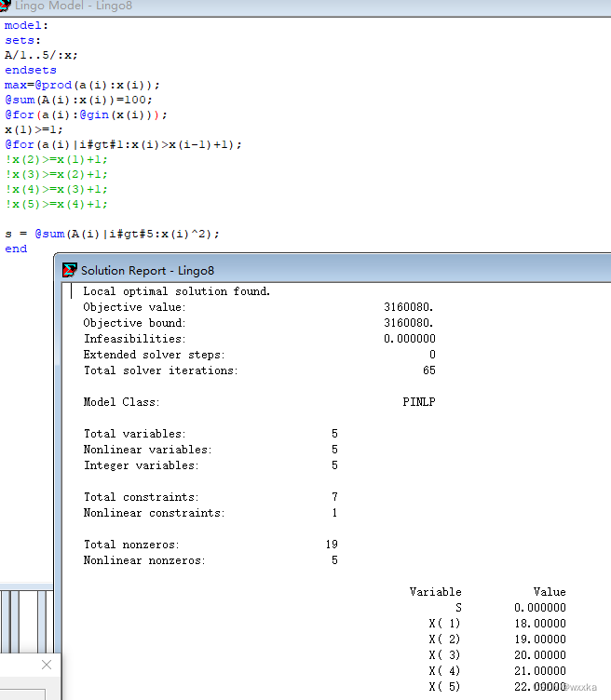
Task: Click the 'x(1)>=1;' constraint line
Action: point(34,130)
